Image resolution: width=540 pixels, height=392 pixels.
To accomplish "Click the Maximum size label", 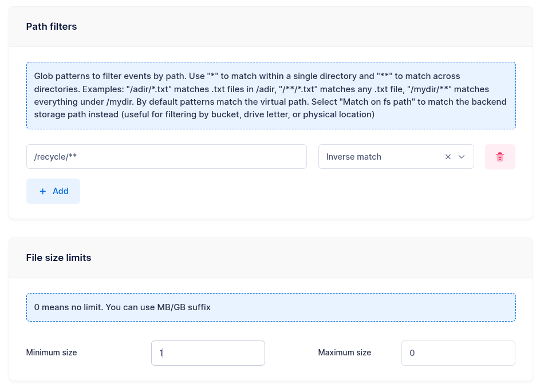I will (344, 353).
